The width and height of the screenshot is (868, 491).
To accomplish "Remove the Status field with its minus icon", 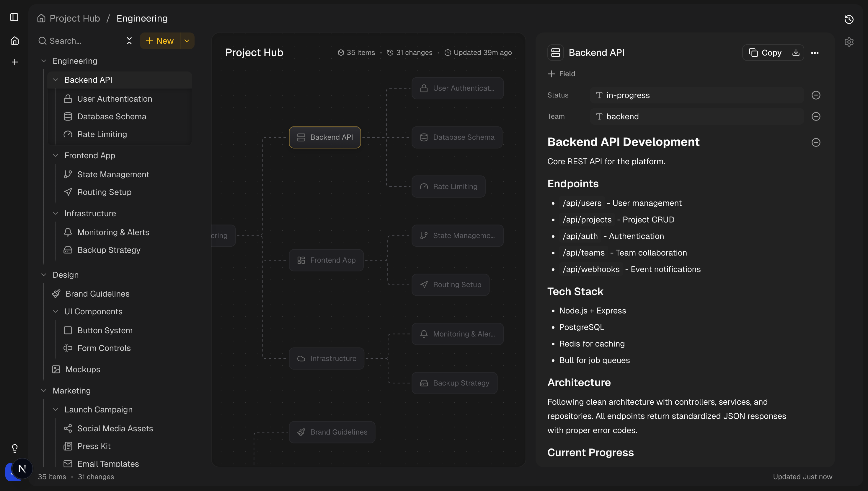I will pyautogui.click(x=816, y=95).
